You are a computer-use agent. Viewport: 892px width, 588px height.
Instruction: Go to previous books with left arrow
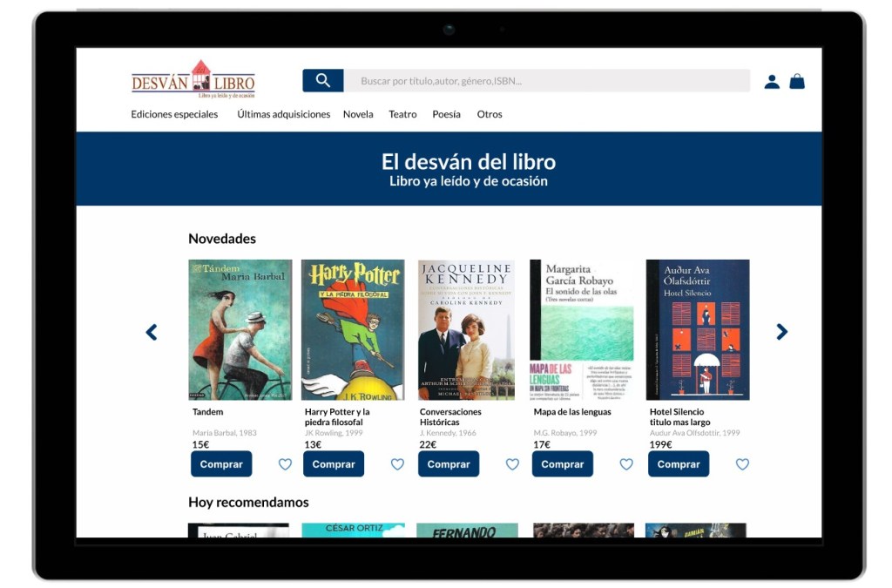coord(152,332)
